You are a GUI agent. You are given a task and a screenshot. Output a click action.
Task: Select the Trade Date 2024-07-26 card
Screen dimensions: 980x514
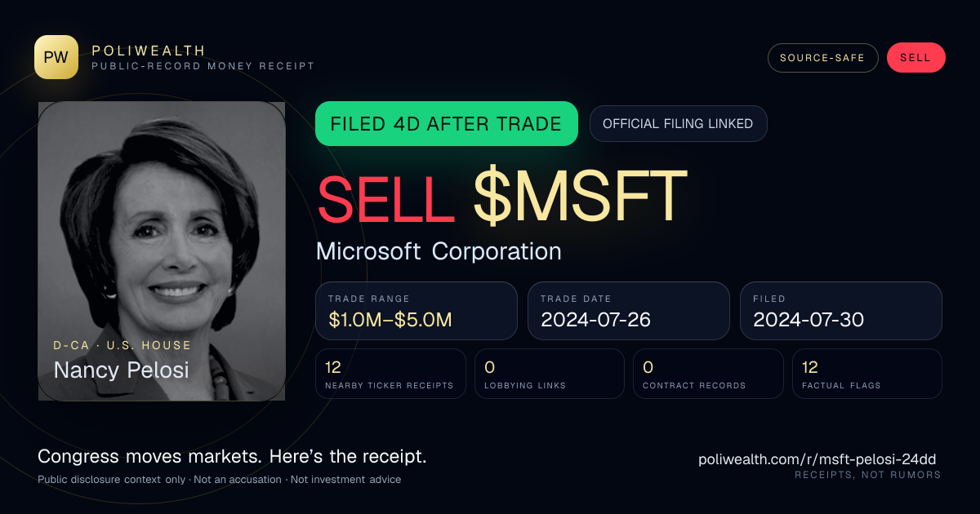[x=629, y=311]
